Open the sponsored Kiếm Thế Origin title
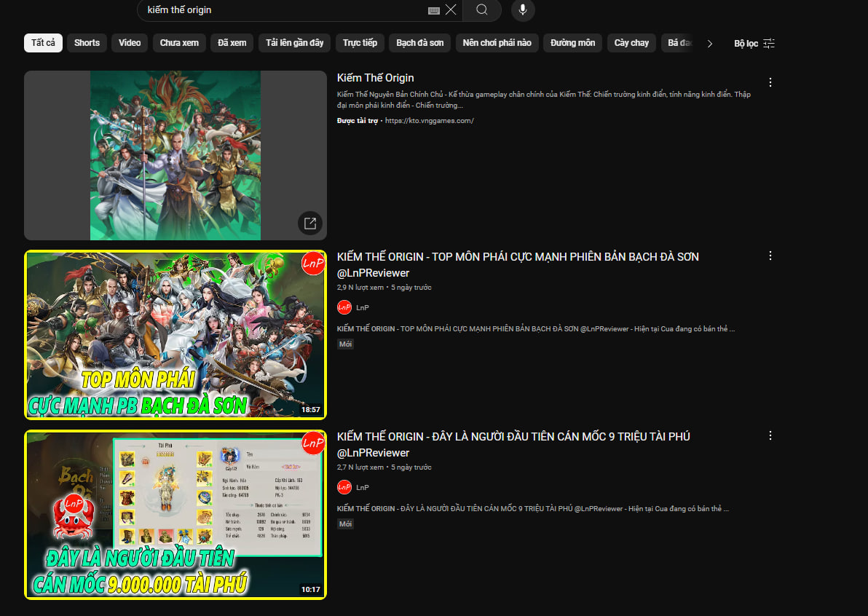This screenshot has height=616, width=868. tap(375, 78)
